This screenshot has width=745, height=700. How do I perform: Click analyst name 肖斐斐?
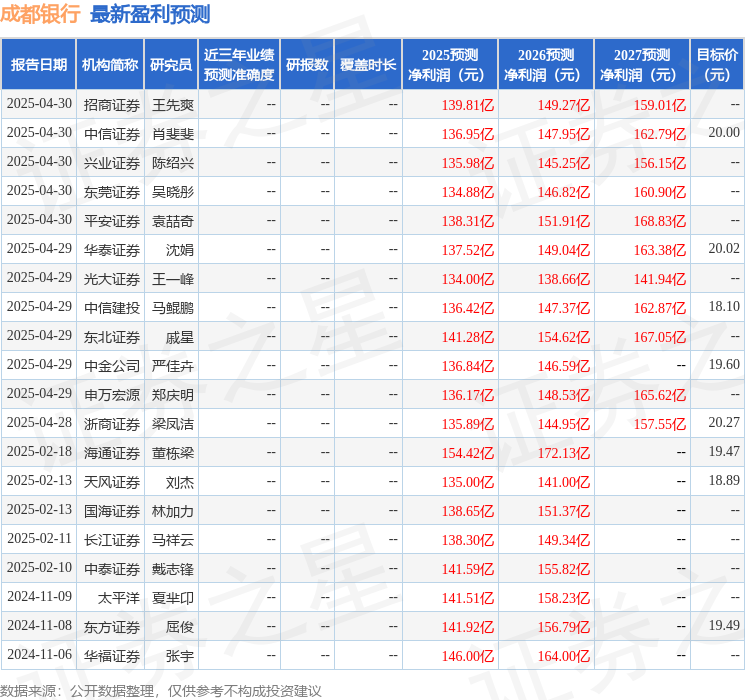coord(173,134)
